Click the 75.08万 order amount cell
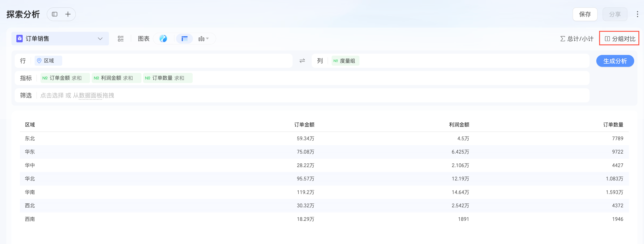This screenshot has height=244, width=644. tap(305, 152)
